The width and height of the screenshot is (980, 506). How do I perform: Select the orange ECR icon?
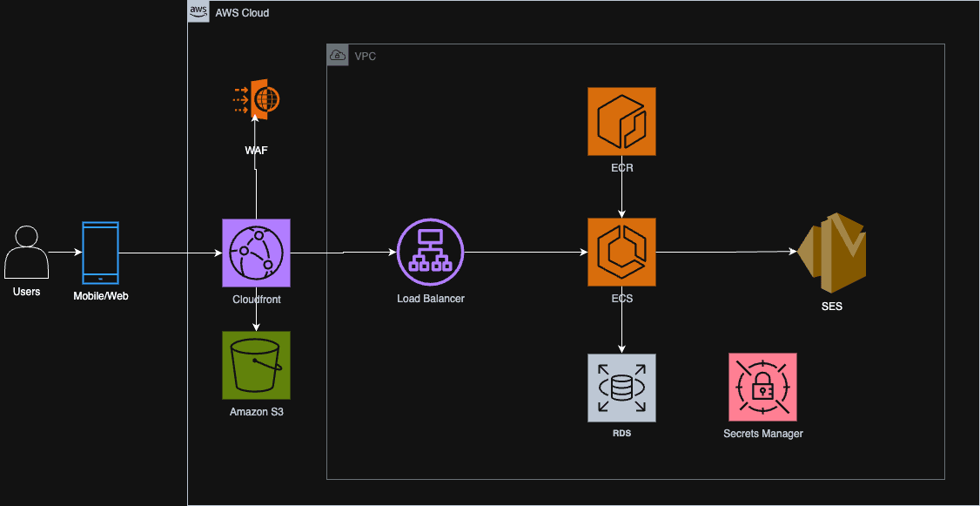(622, 121)
